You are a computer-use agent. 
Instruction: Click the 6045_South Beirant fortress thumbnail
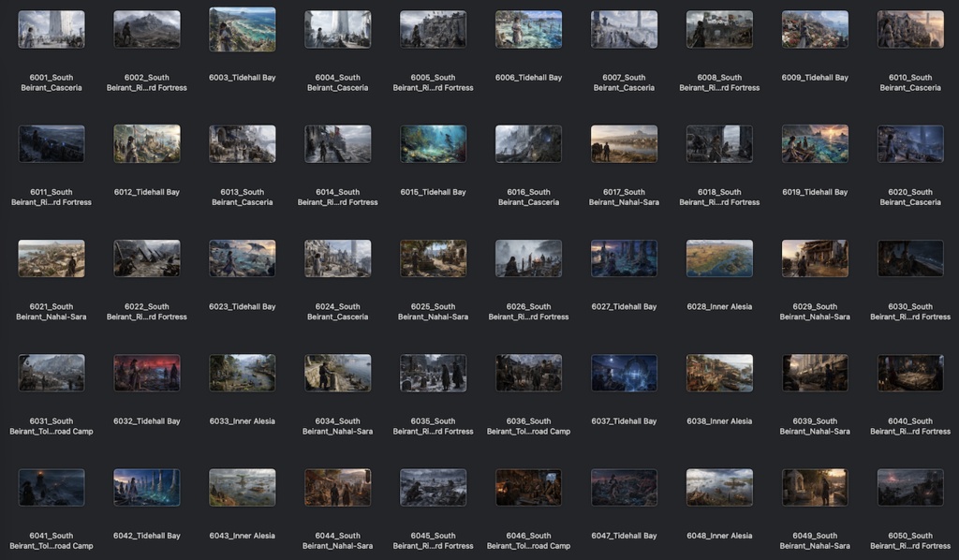click(433, 487)
